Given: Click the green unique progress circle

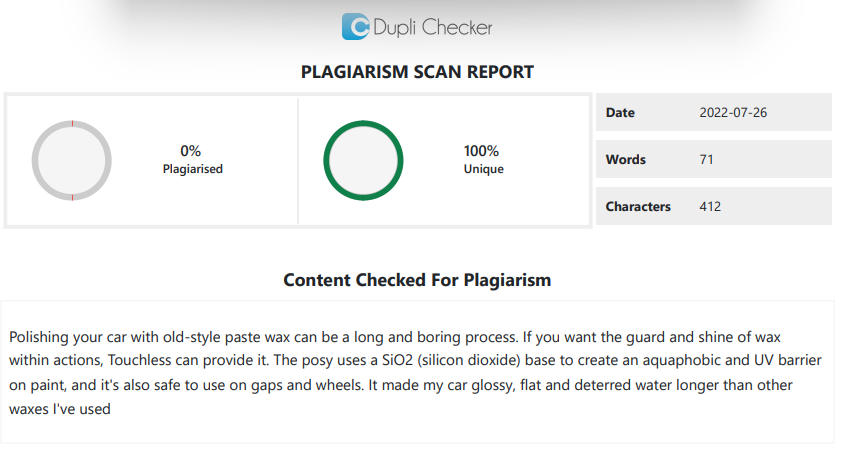Looking at the screenshot, I should coord(363,161).
